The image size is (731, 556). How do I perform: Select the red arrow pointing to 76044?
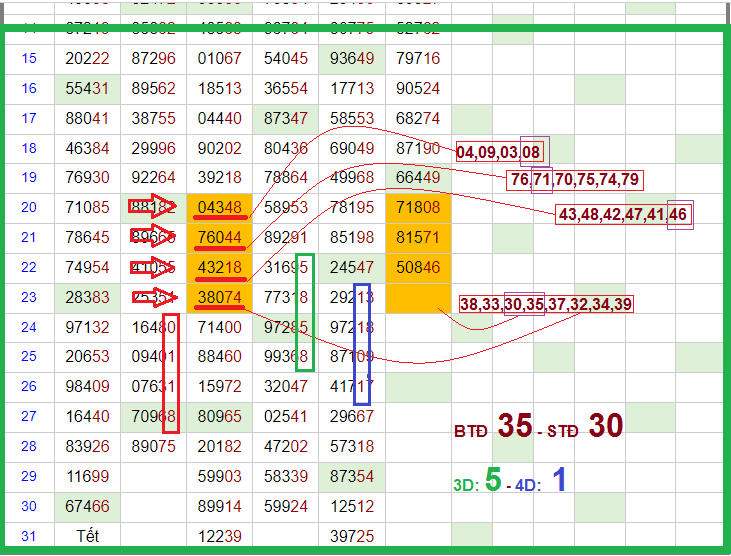153,238
